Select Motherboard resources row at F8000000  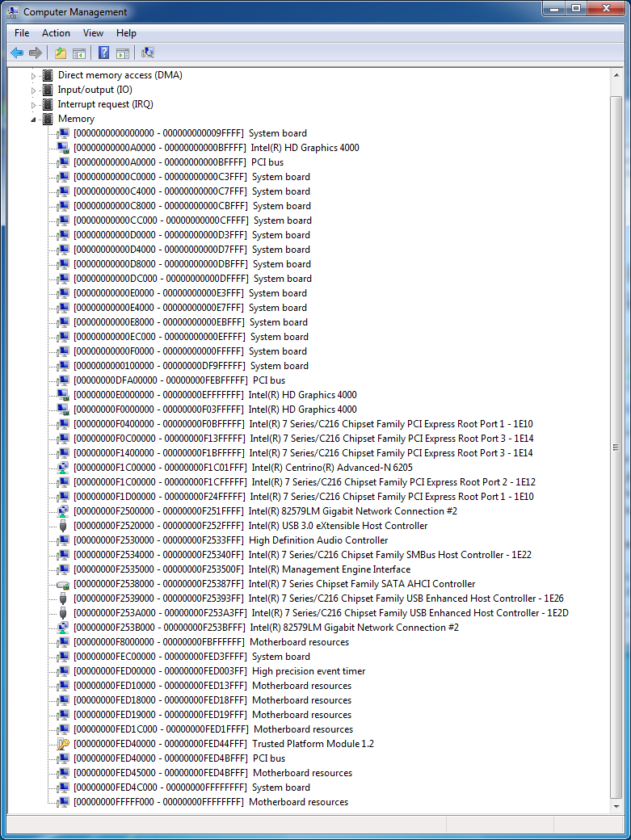click(x=211, y=642)
